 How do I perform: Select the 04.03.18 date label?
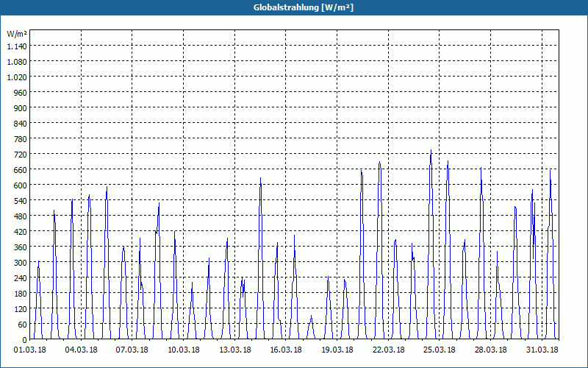(x=81, y=350)
